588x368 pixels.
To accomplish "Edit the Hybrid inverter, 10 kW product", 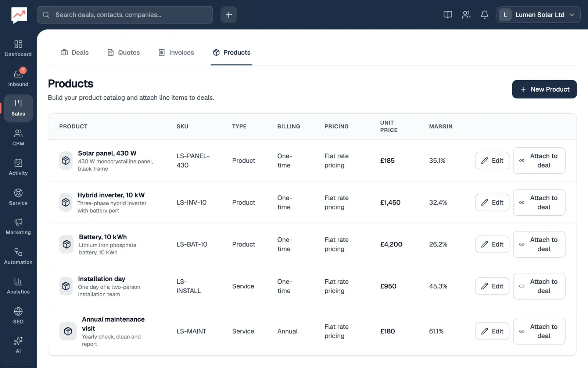I will tap(492, 202).
